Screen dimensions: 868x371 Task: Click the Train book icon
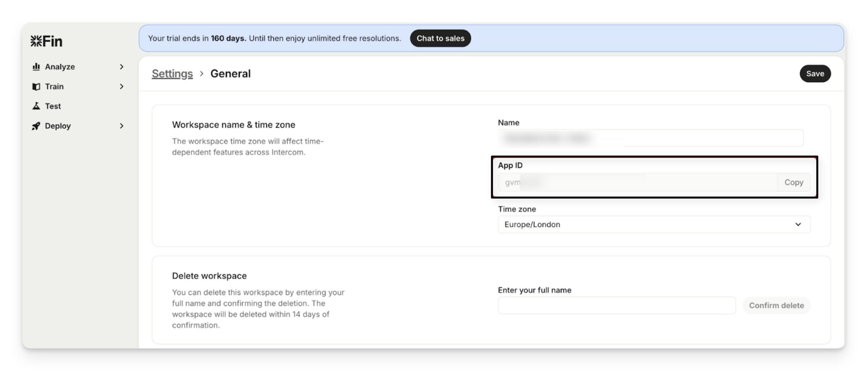point(36,87)
